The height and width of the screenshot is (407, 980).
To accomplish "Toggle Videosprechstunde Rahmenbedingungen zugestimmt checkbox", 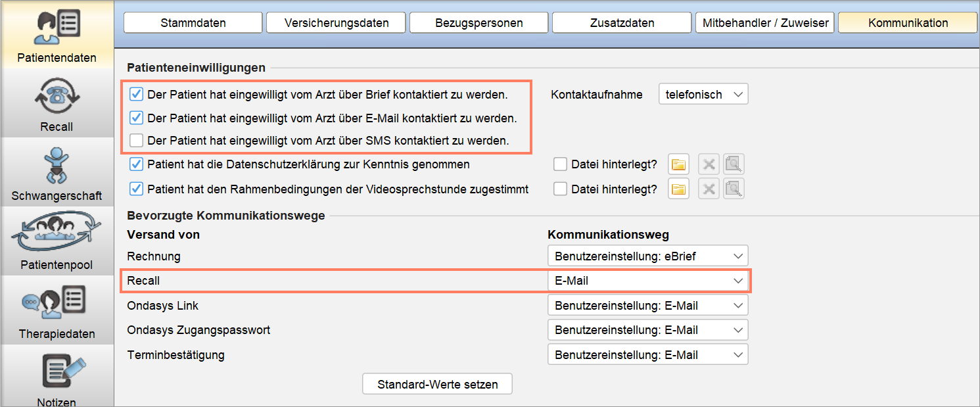I will pyautogui.click(x=137, y=189).
